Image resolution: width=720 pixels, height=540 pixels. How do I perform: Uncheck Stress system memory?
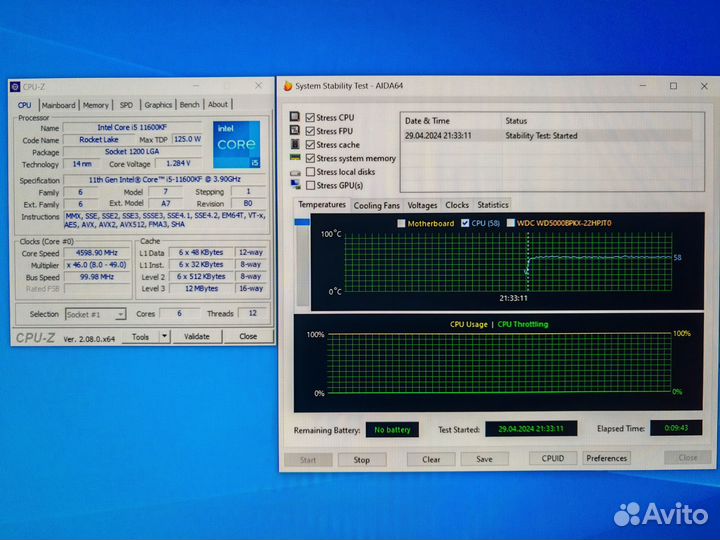(x=310, y=158)
